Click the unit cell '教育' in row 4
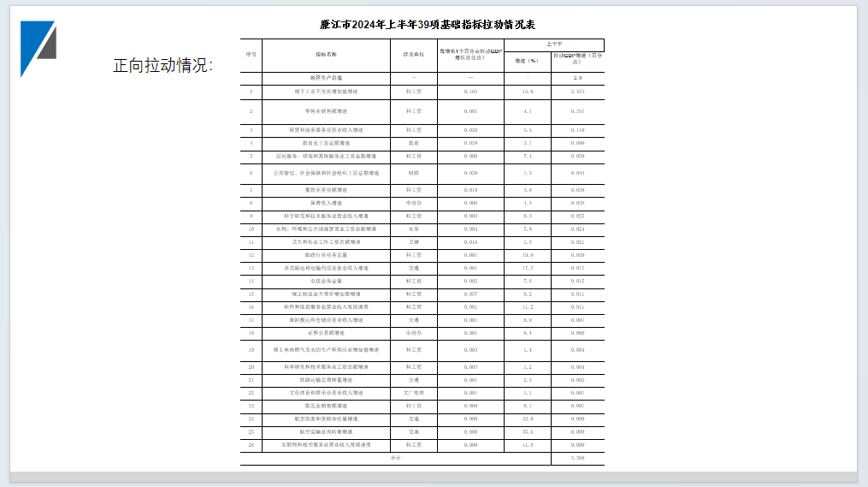The height and width of the screenshot is (487, 868). pos(414,144)
